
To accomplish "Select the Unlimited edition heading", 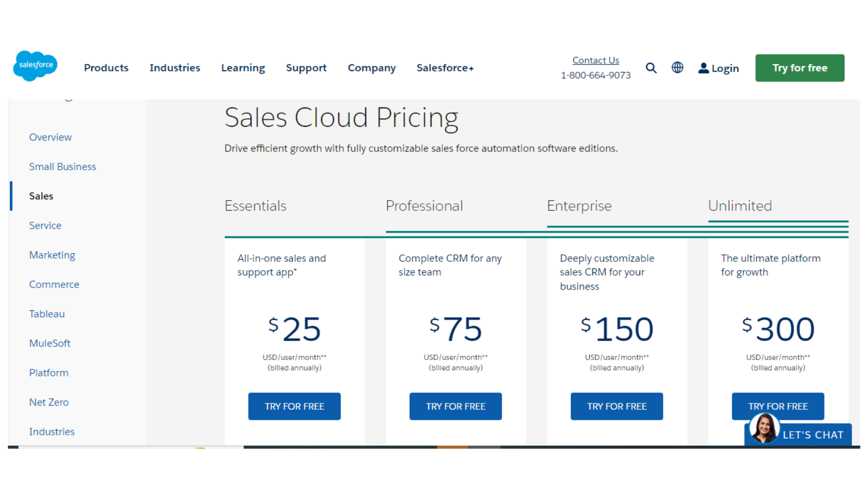I will coord(740,206).
